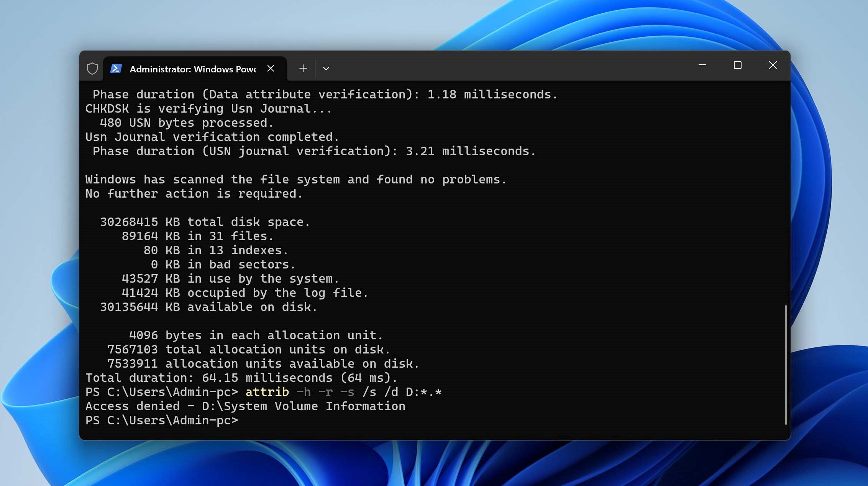
Task: Click "80 KB in 13 indexes." line
Action: pyautogui.click(x=216, y=250)
